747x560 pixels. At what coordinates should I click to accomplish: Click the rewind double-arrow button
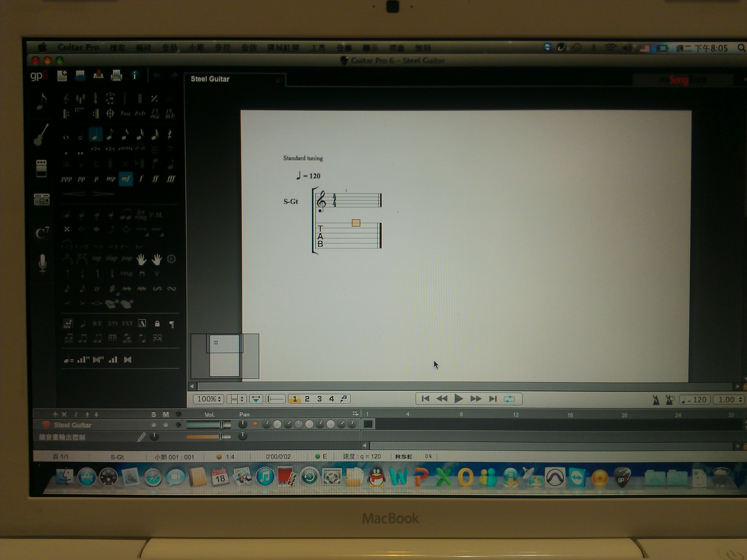click(442, 399)
